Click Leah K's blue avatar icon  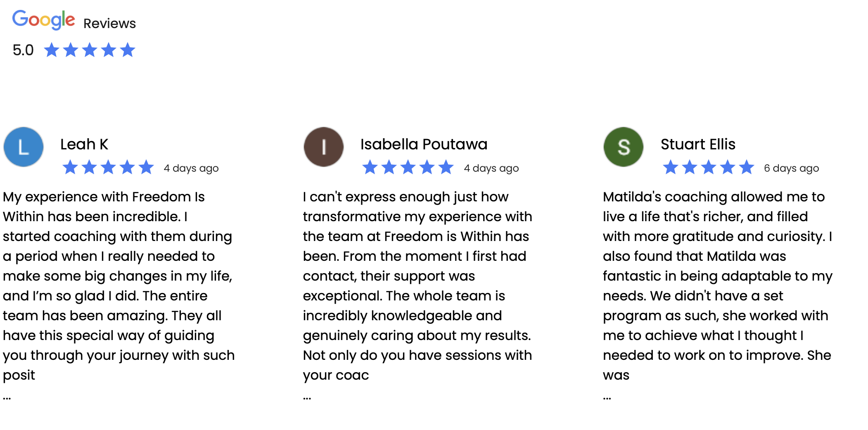point(24,147)
